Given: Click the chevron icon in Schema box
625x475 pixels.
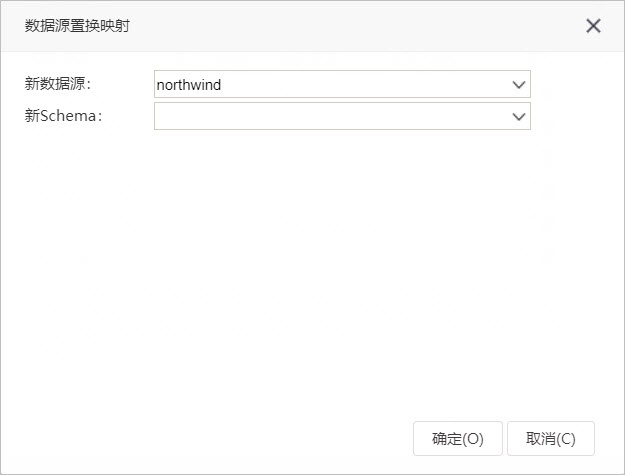Looking at the screenshot, I should (519, 116).
